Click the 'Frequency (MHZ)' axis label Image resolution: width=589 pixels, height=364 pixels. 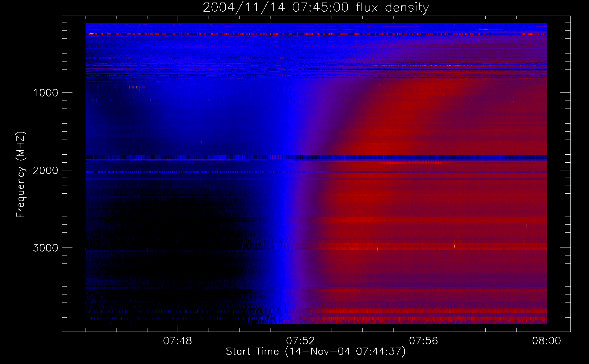click(21, 175)
